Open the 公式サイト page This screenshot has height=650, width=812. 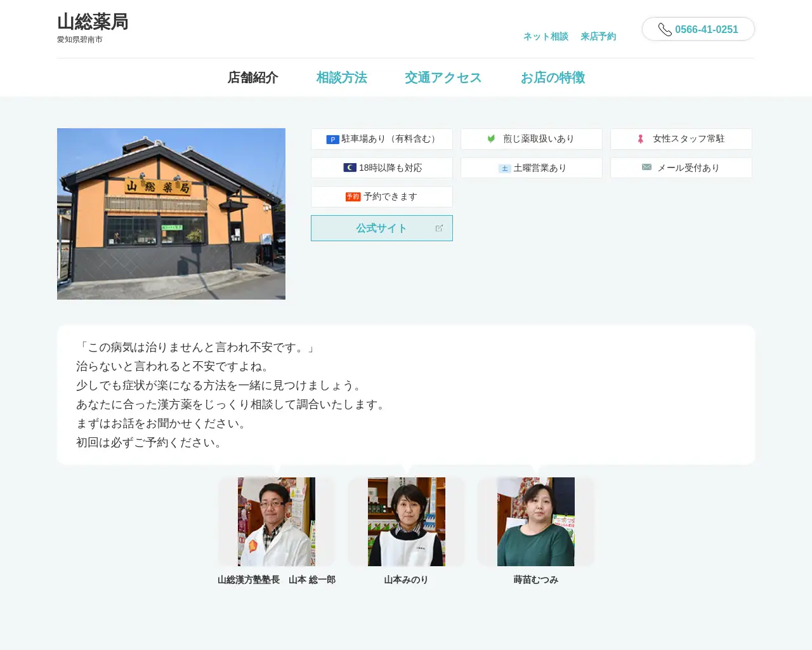click(x=381, y=228)
